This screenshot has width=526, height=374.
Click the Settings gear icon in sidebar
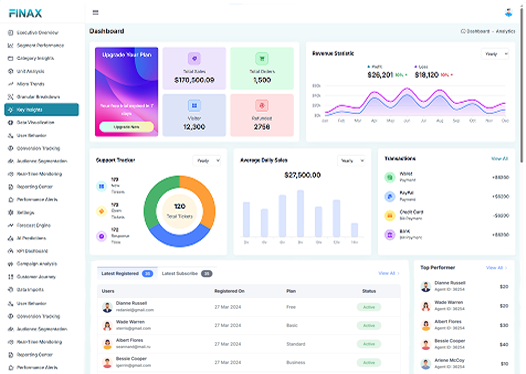click(10, 212)
